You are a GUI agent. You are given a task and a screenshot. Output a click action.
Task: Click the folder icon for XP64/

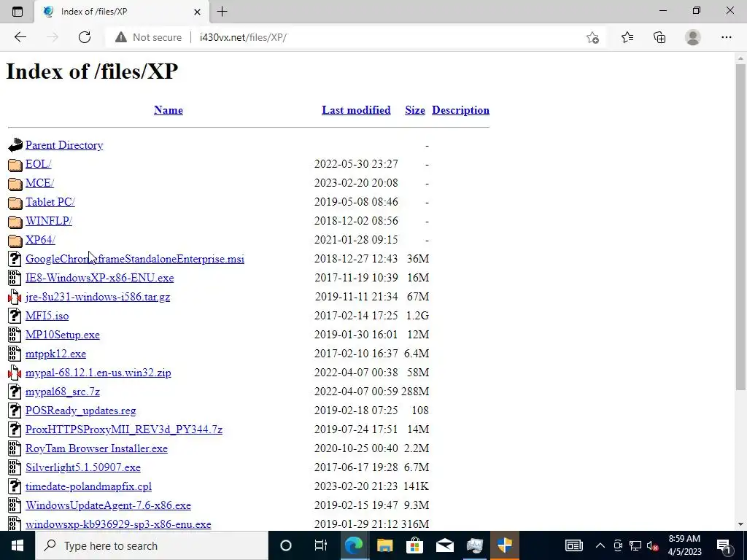(x=15, y=241)
